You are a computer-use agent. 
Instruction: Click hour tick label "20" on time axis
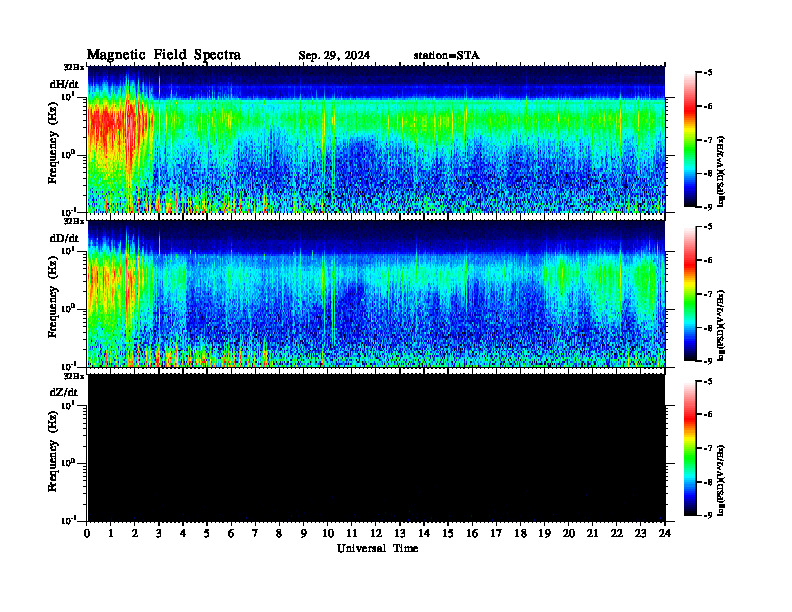coord(568,534)
